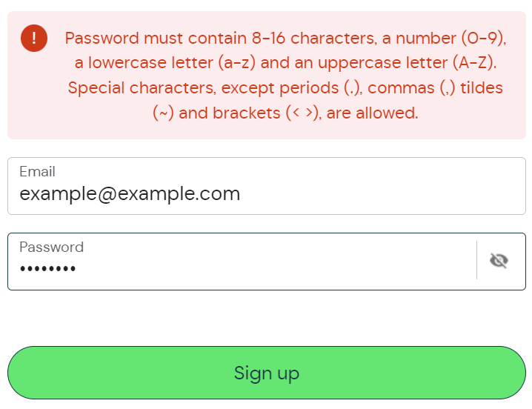
Task: Click the example@example.com email text
Action: 130,194
